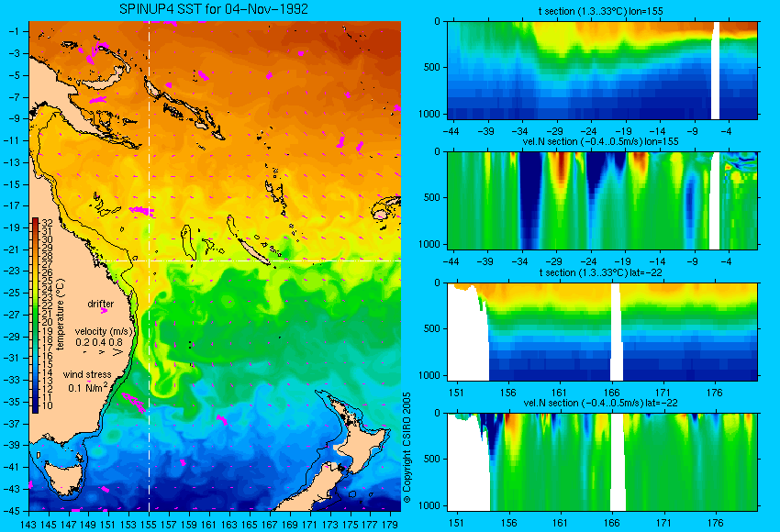Click the 'wind stress' legend label

click(87, 374)
